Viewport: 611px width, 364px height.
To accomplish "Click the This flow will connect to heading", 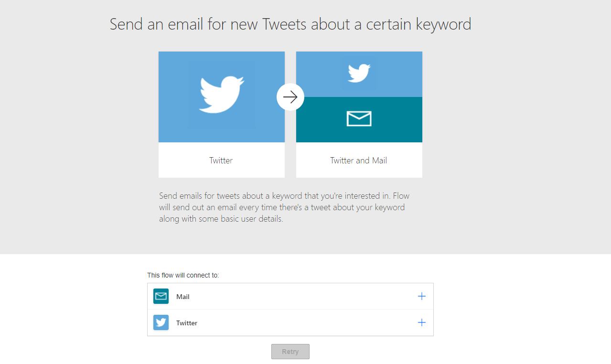I will (x=183, y=275).
